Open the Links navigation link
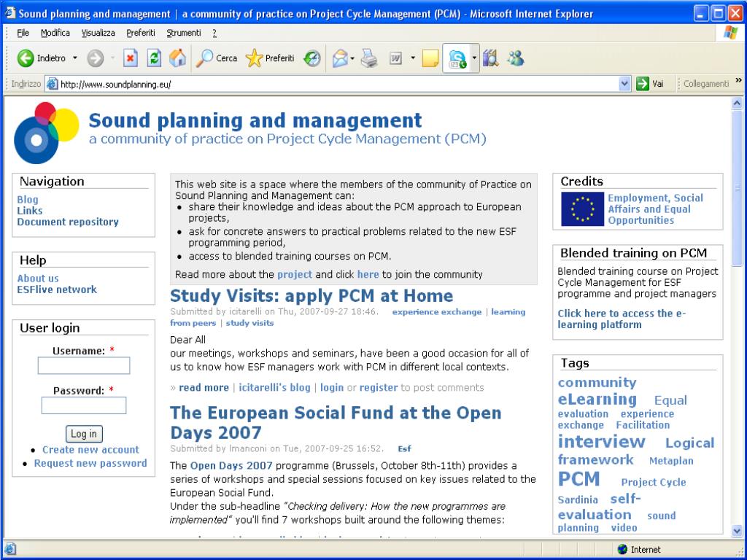 pyautogui.click(x=29, y=211)
